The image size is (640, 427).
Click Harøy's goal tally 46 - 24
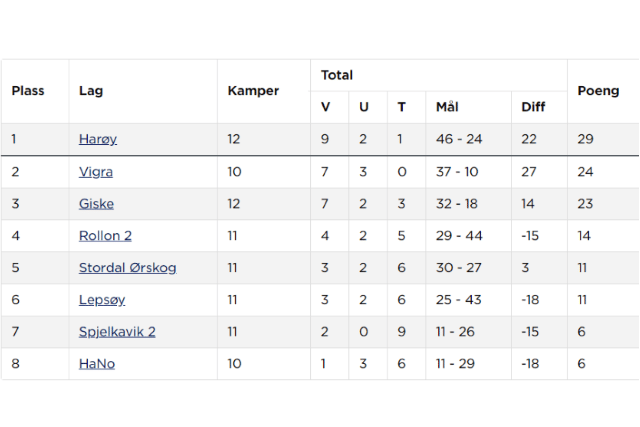point(459,139)
